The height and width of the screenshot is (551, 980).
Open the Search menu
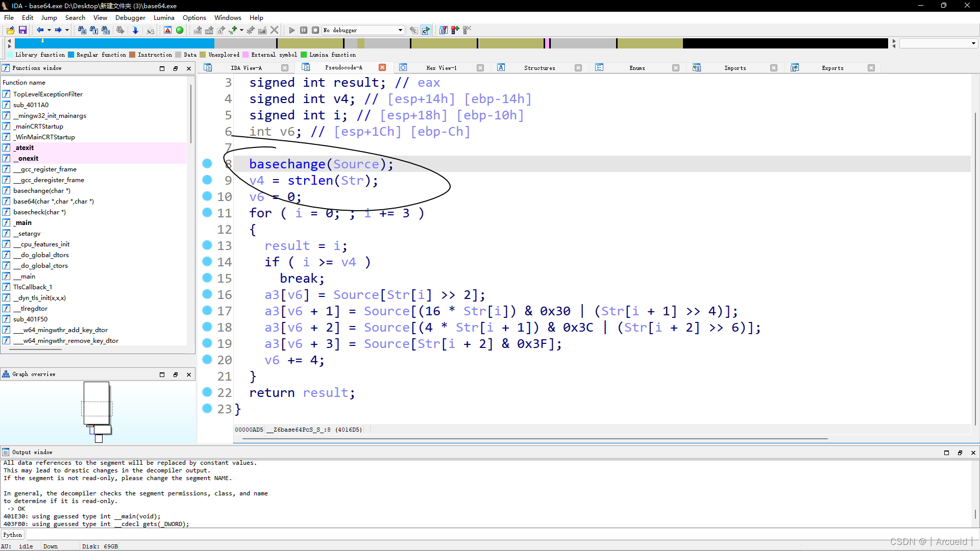coord(75,17)
